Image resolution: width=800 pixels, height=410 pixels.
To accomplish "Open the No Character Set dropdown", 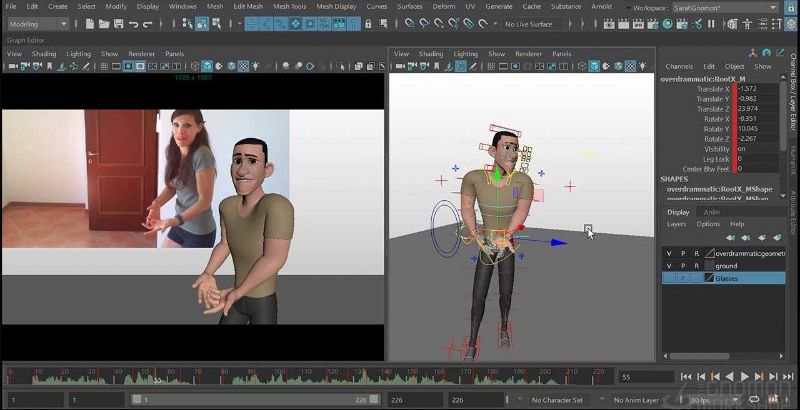I will 560,400.
